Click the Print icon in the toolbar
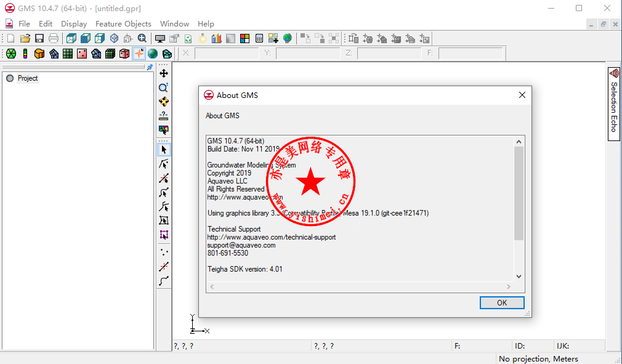This screenshot has width=622, height=364. click(x=54, y=38)
